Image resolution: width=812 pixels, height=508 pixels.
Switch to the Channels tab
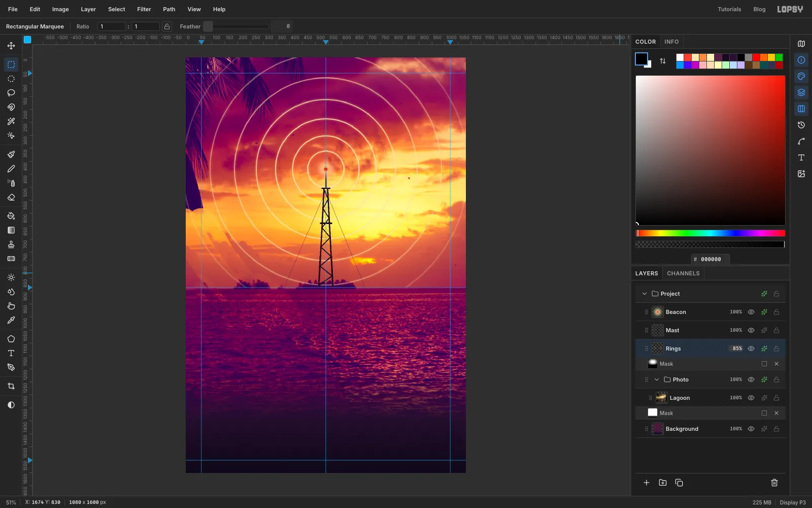pyautogui.click(x=683, y=273)
